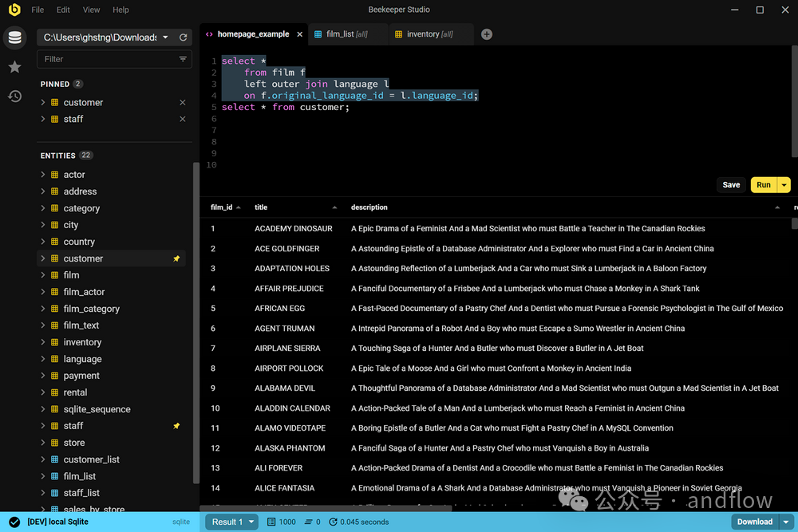
Task: View query history via the clock icon
Action: point(14,96)
